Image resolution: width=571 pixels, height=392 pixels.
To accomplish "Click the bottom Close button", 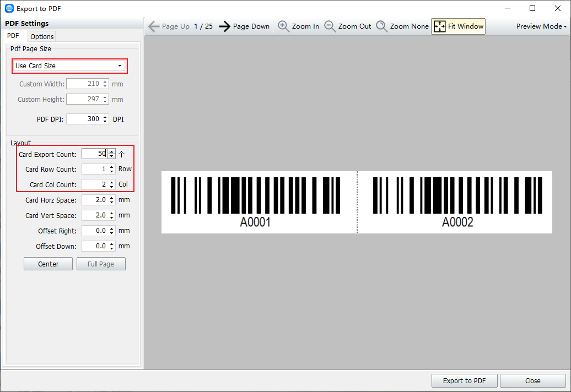I will pos(533,381).
